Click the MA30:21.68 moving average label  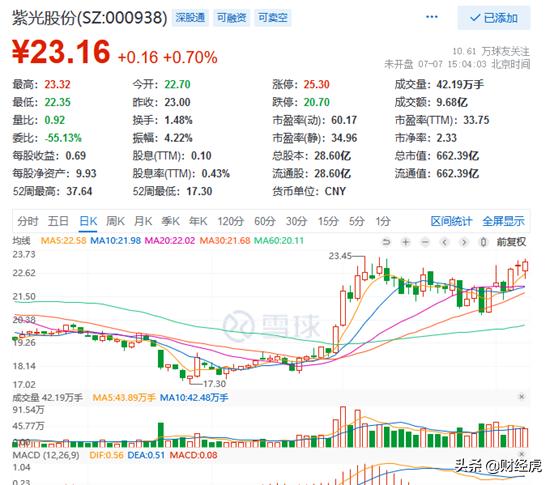(225, 241)
